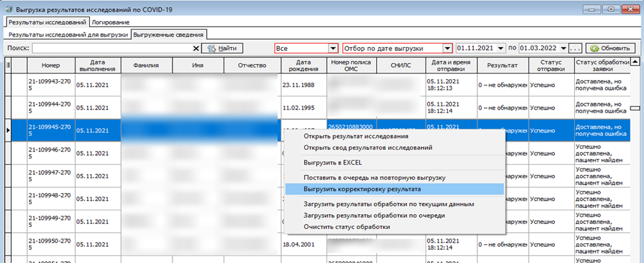Image resolution: width=644 pixels, height=263 pixels.
Task: Choose Выгрузить корректировку результата menu item
Action: [362, 189]
